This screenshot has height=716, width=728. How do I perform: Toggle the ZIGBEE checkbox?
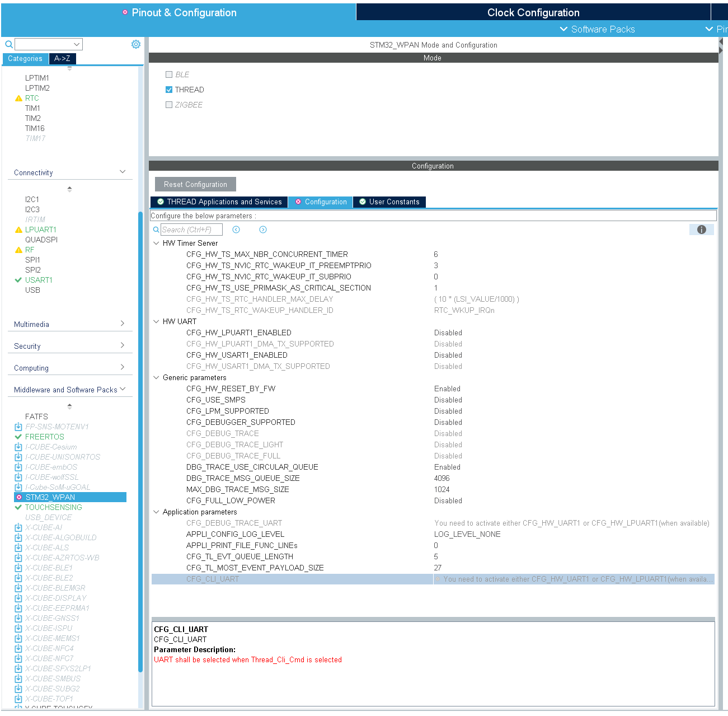[x=169, y=105]
